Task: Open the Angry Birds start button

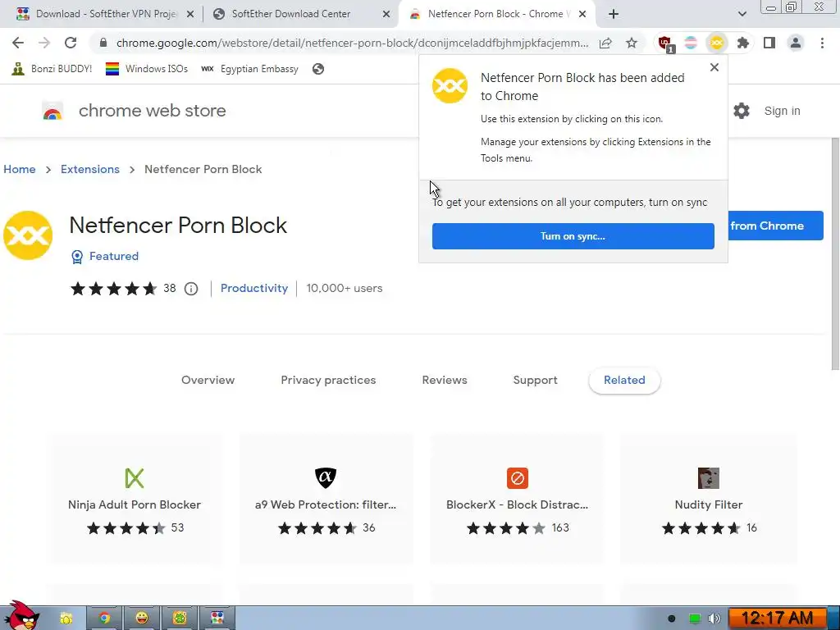Action: pos(21,615)
